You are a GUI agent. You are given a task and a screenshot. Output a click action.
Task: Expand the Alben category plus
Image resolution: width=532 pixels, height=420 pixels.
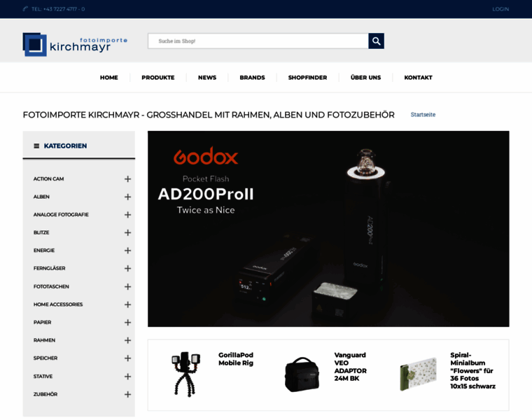(127, 197)
